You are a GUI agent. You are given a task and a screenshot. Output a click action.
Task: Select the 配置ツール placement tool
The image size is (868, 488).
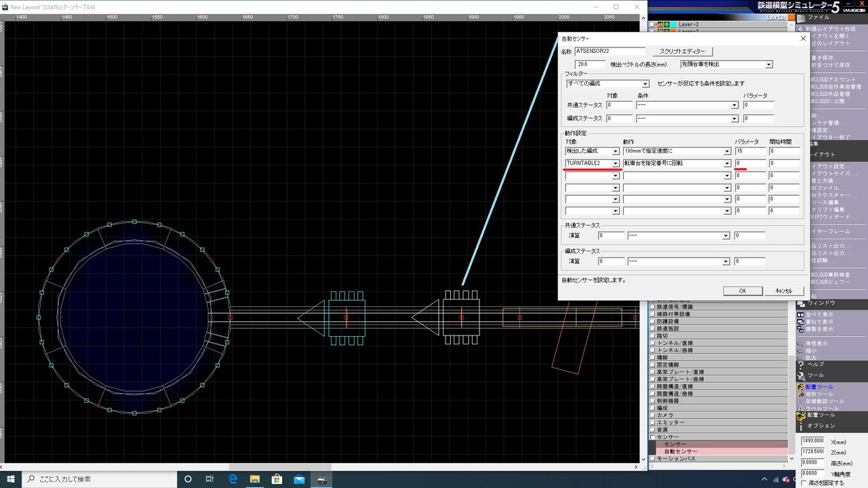click(819, 387)
